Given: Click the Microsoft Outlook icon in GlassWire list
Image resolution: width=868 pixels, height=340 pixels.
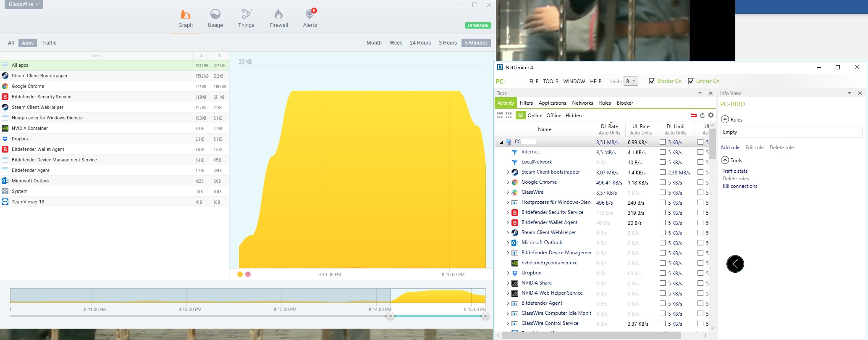Looking at the screenshot, I should tap(5, 181).
